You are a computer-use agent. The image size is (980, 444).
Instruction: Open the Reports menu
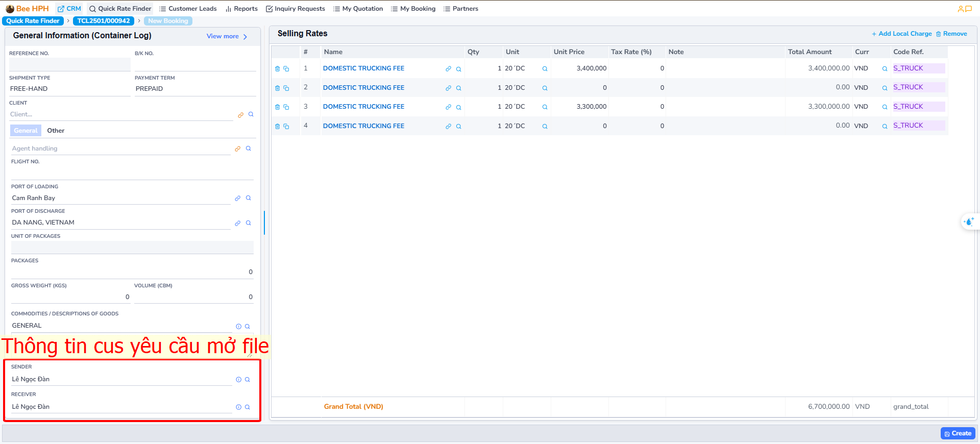[x=241, y=9]
